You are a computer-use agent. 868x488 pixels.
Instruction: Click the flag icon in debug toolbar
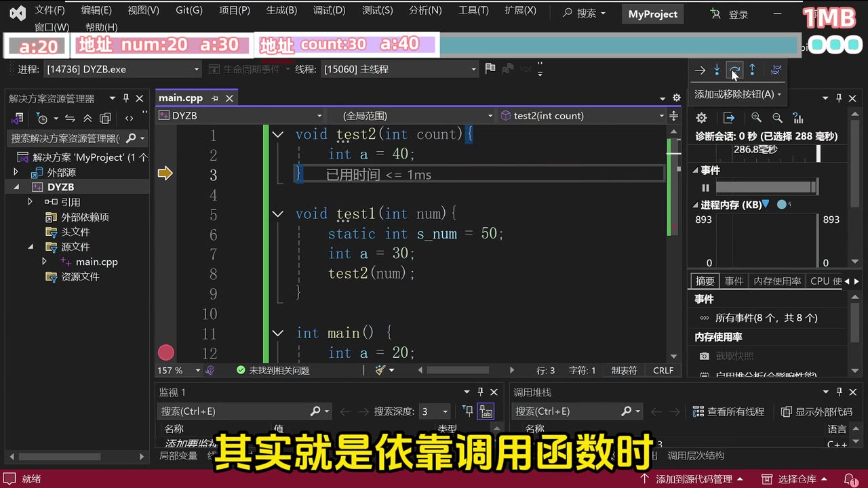(x=490, y=69)
